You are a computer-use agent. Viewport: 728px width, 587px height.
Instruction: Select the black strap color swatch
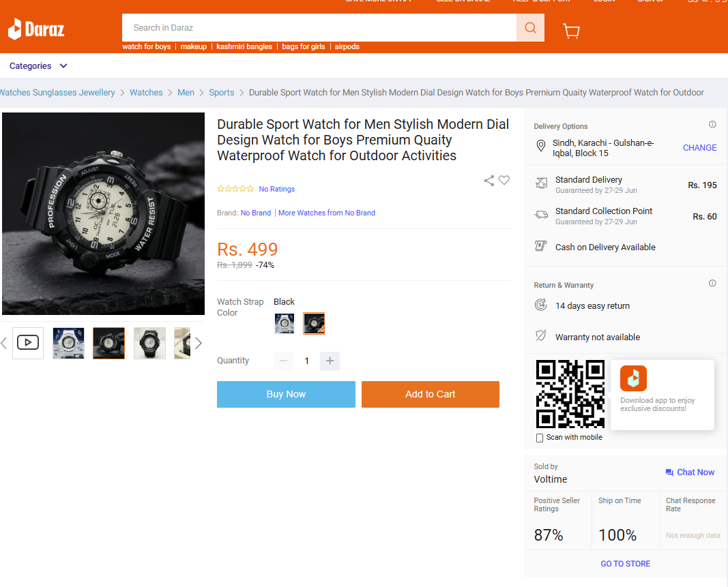pos(314,323)
